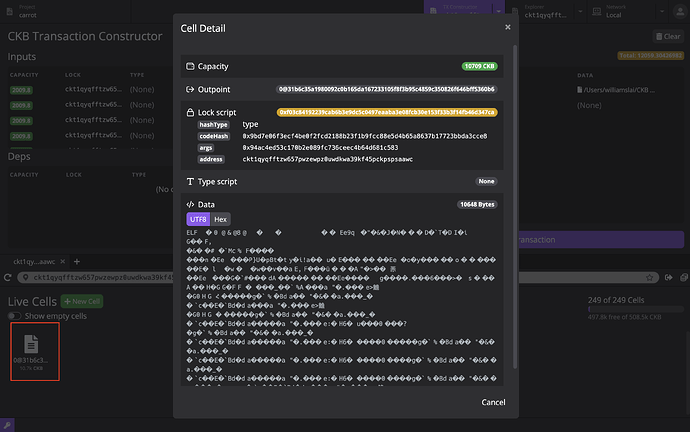This screenshot has height=432, width=690.
Task: Click the args label tag
Action: pyautogui.click(x=206, y=148)
